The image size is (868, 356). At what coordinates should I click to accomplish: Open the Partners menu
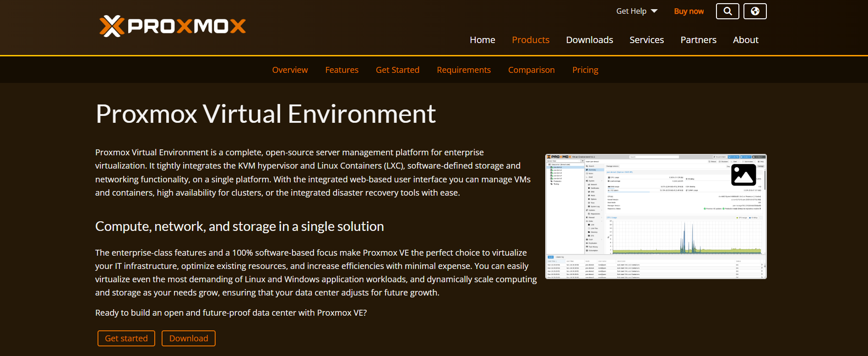[698, 40]
